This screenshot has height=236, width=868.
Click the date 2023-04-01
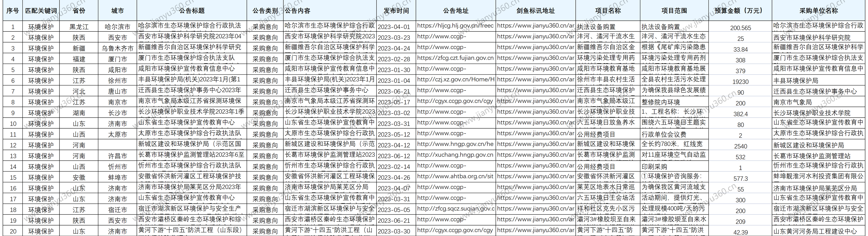click(394, 27)
